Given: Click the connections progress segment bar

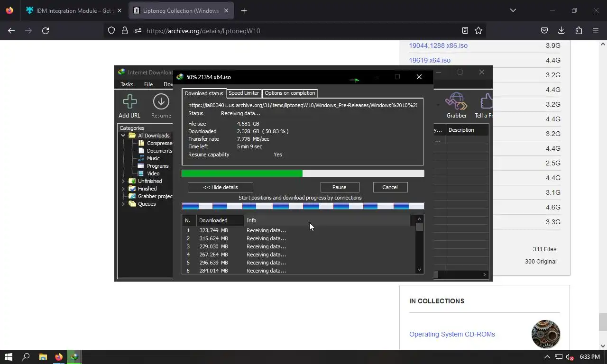Looking at the screenshot, I should pyautogui.click(x=303, y=206).
